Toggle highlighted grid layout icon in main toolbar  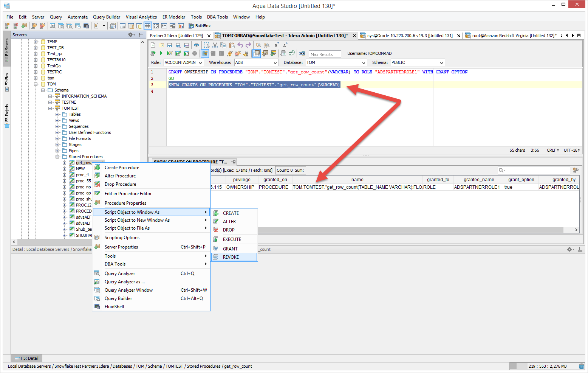click(147, 26)
